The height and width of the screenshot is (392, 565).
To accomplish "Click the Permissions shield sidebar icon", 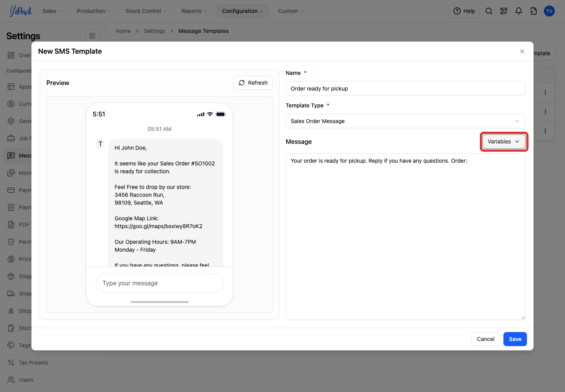I will click(11, 242).
